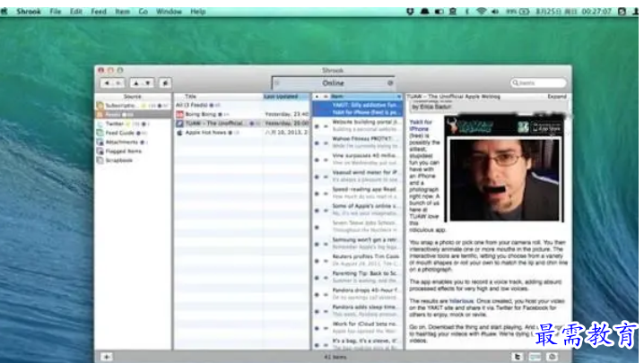Open the File menu
Screen dimensions: 644x363
[55, 12]
